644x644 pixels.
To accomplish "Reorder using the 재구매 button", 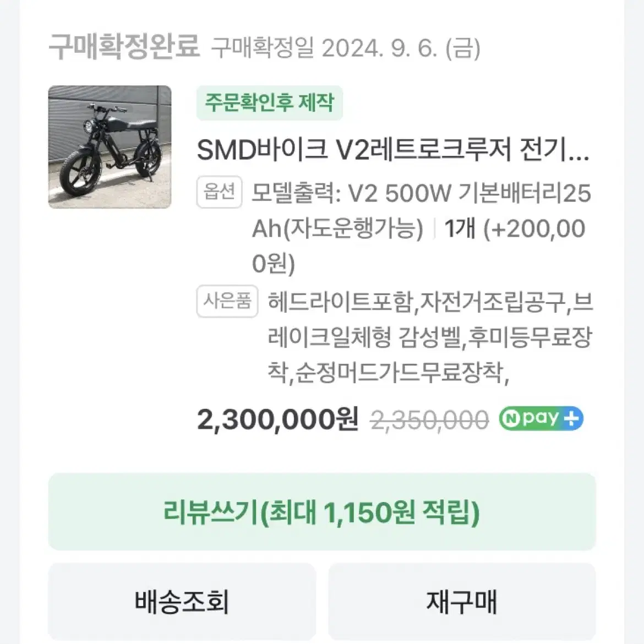I will (462, 602).
